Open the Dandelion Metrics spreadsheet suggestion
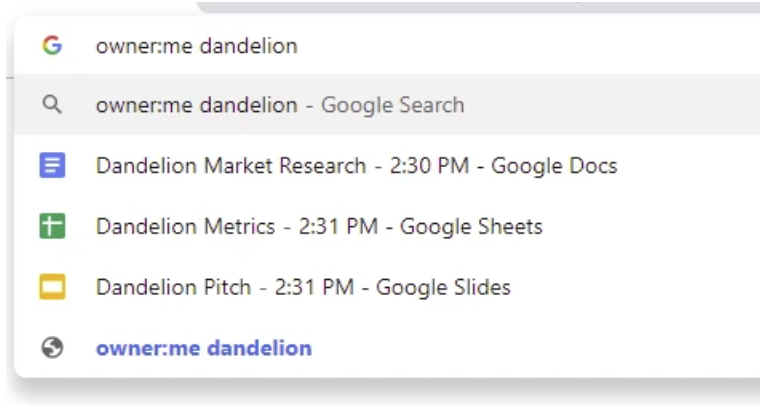760x412 pixels. pyautogui.click(x=387, y=226)
